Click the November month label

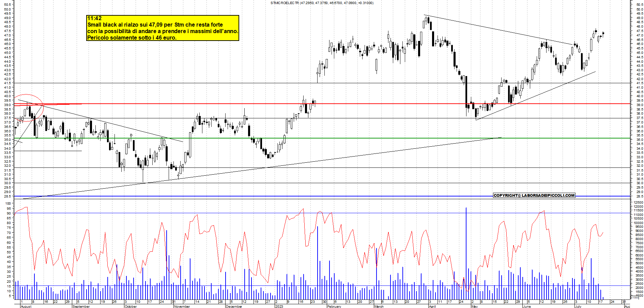182,306
